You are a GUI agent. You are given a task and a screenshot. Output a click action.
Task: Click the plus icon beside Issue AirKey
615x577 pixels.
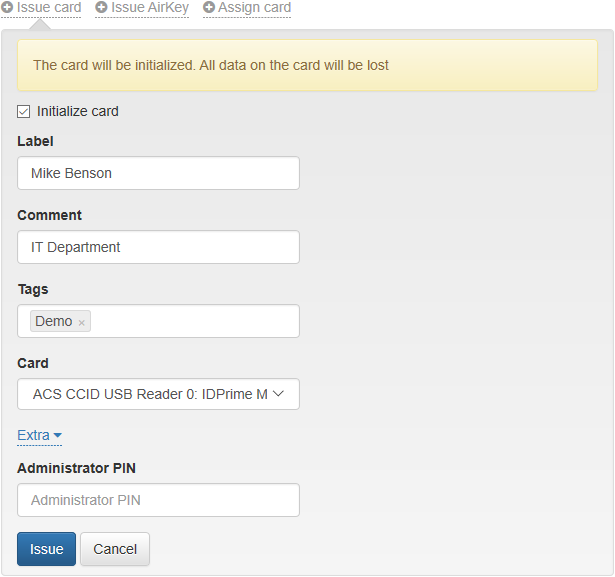[101, 8]
